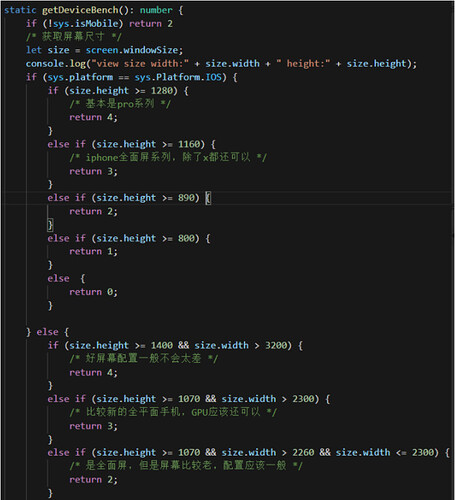Click the 'size.width <= 2300' condition
Screen dimensions: 455x500
click(x=384, y=452)
